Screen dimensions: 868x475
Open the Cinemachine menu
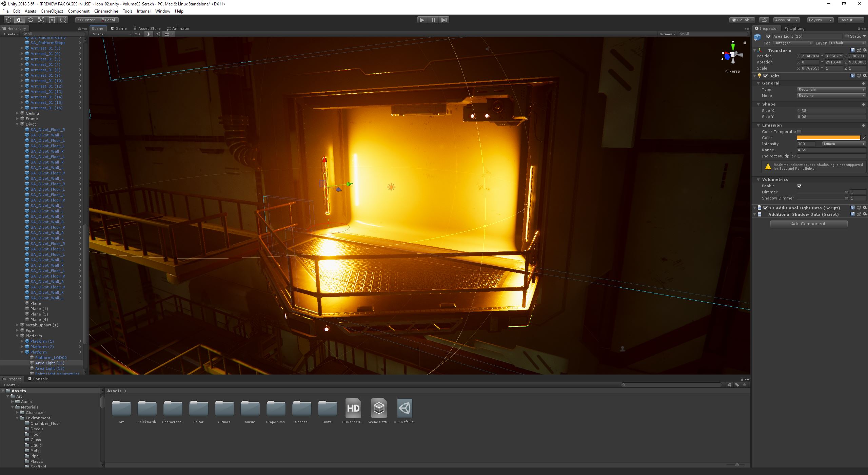click(106, 11)
